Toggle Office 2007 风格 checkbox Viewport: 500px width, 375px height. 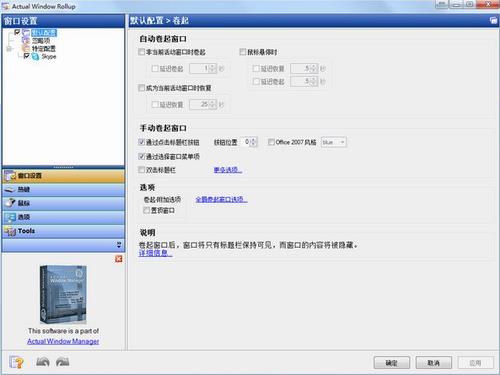point(271,142)
